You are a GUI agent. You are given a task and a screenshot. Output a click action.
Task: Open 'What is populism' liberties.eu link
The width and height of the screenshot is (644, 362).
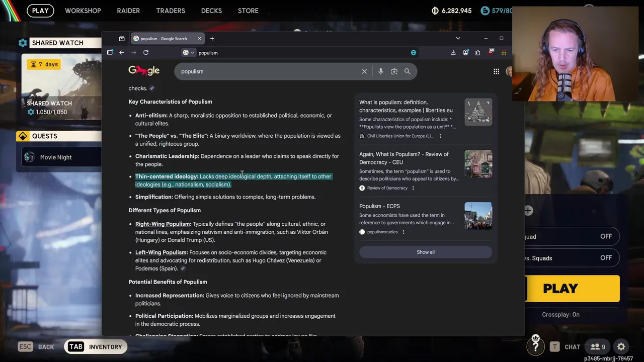coord(406,106)
